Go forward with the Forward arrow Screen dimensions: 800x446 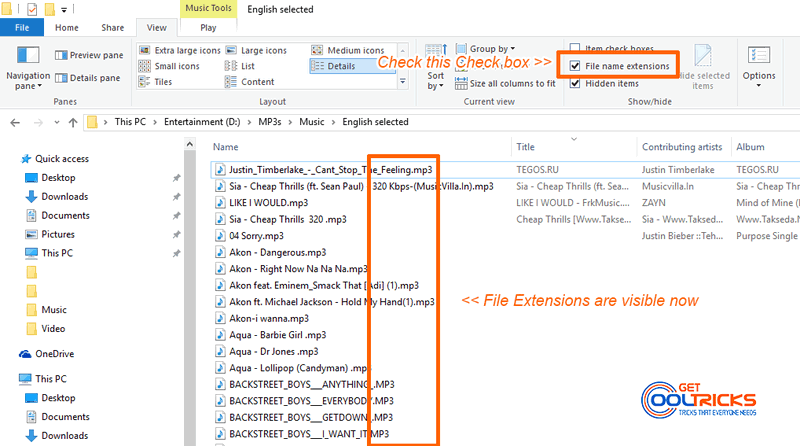coord(38,122)
